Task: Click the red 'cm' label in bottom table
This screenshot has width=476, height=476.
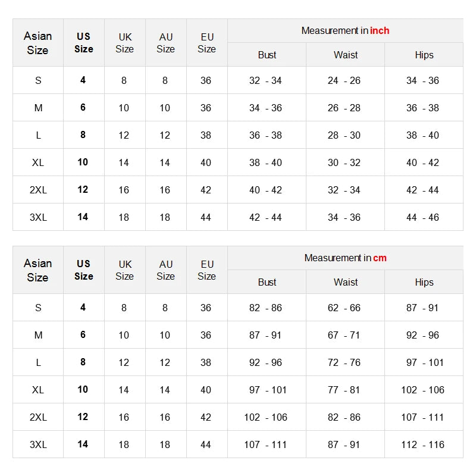Action: click(x=380, y=258)
